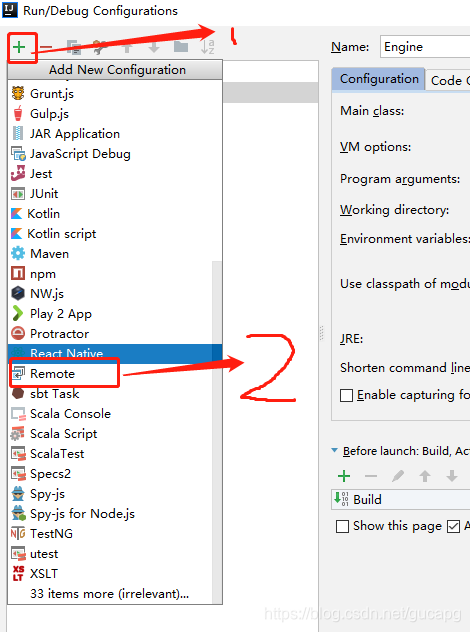This screenshot has height=632, width=470.
Task: Click the npm icon entry
Action: point(18,274)
